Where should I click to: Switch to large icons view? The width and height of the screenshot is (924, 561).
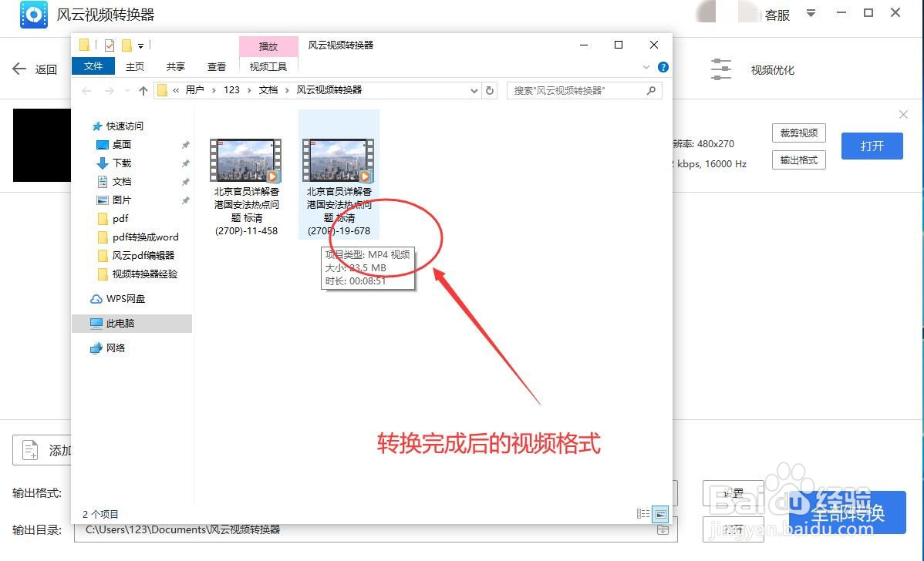pos(660,514)
